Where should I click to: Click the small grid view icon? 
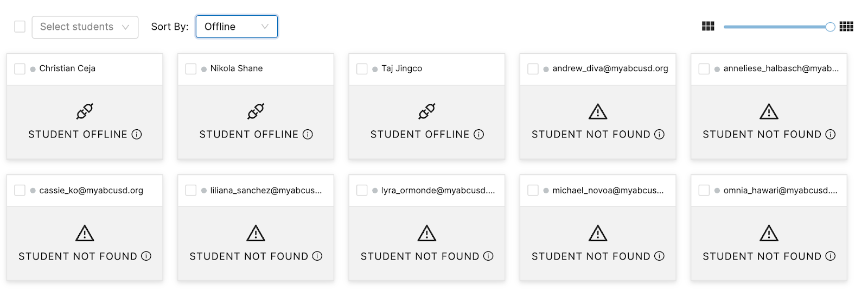coord(846,26)
